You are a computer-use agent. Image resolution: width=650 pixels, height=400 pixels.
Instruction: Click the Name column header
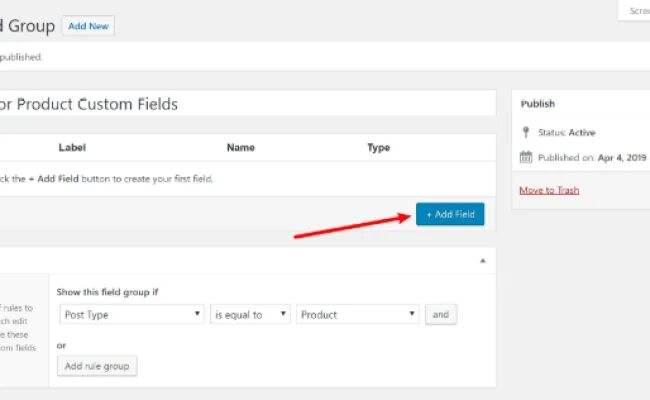click(x=240, y=148)
